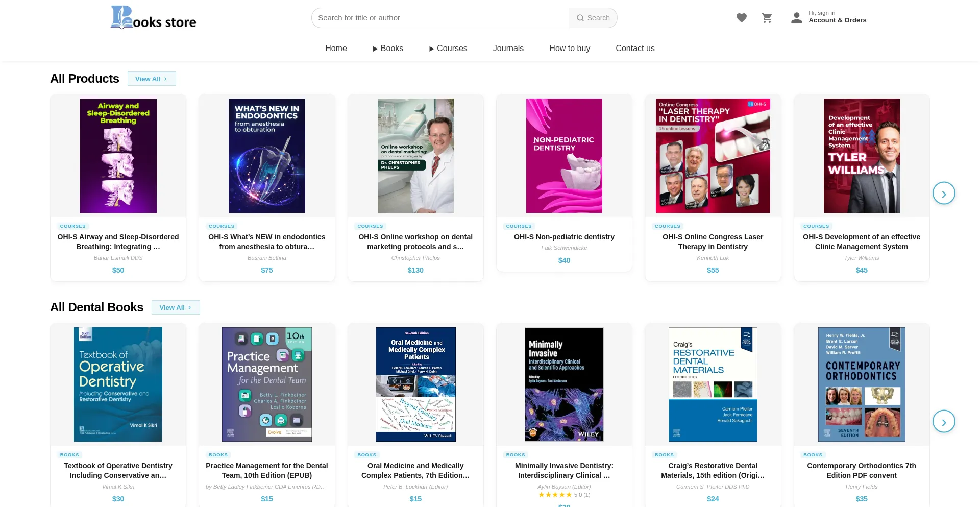Screen dimensions: 980x507
Task: Click Craig's Restorative Dental Materials title link
Action: coord(713,470)
